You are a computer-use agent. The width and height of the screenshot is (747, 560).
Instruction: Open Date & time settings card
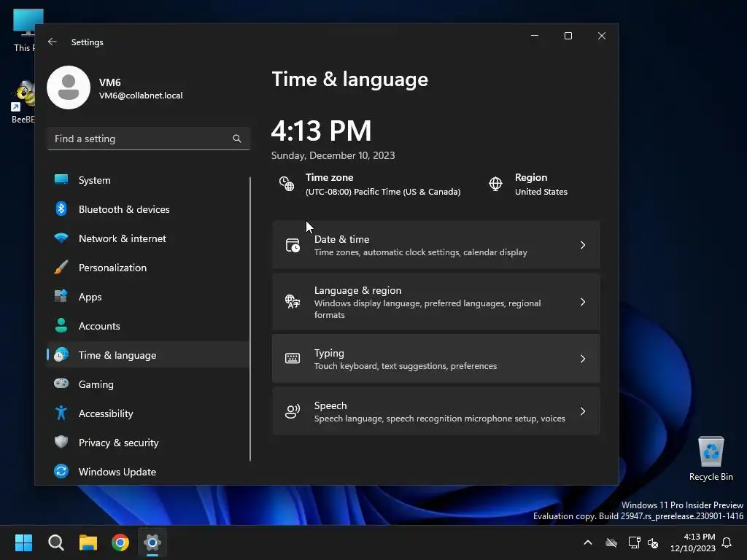pos(436,245)
